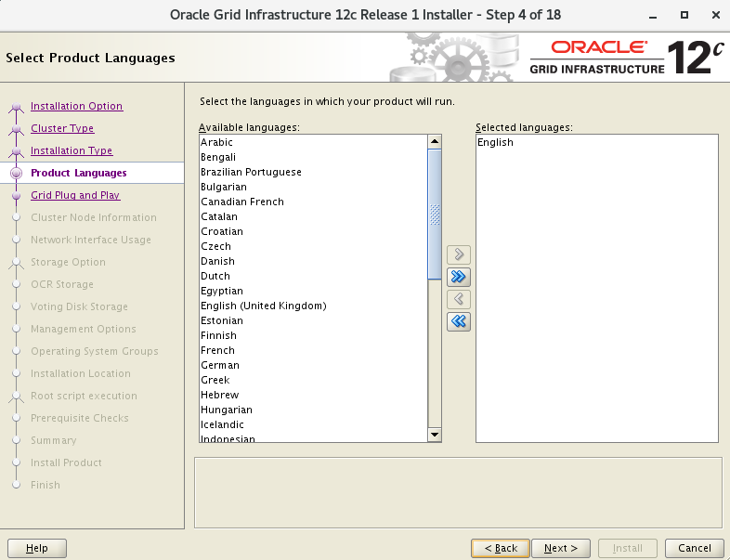This screenshot has height=560, width=730.
Task: Maximize the installer window
Action: [x=684, y=15]
